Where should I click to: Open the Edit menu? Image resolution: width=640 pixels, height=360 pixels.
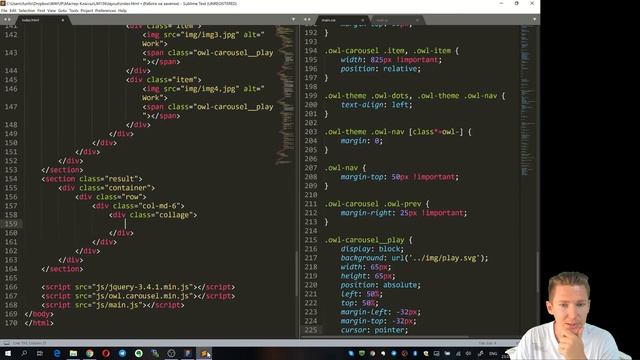tap(13, 11)
